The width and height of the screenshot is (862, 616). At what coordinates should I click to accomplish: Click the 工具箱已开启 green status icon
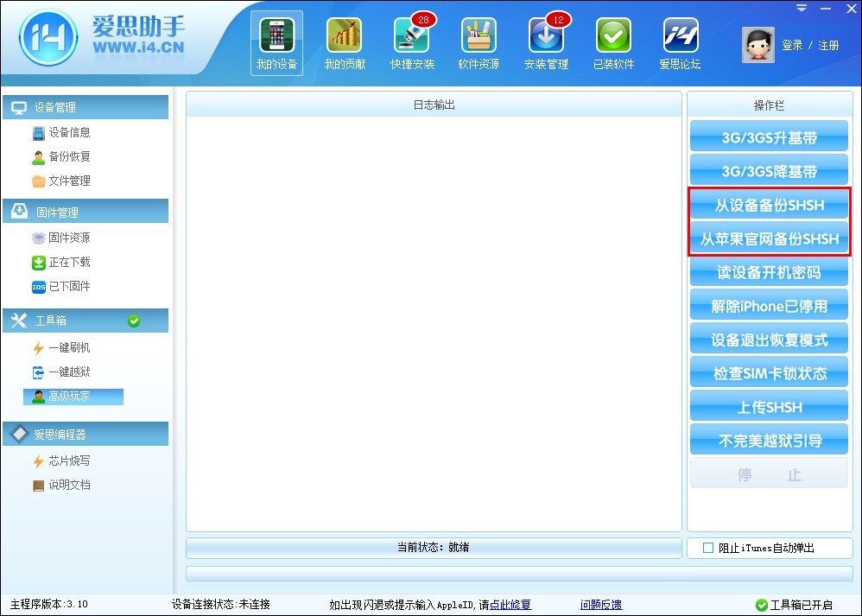[x=762, y=605]
